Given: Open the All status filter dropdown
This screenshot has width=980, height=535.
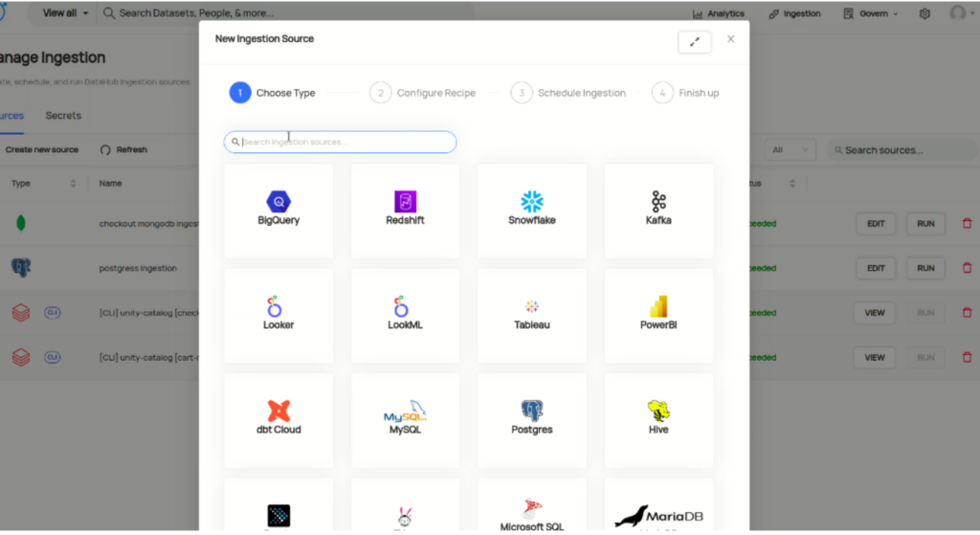Looking at the screenshot, I should pos(790,150).
